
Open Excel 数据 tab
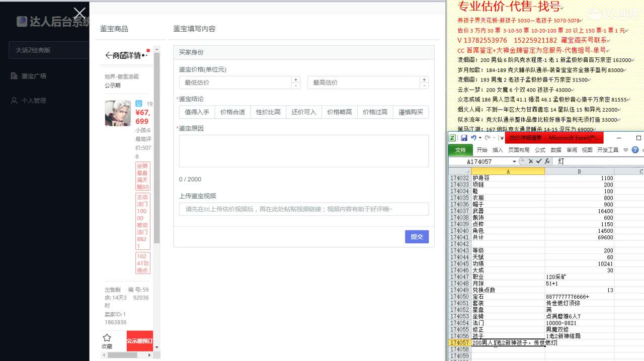coord(555,150)
